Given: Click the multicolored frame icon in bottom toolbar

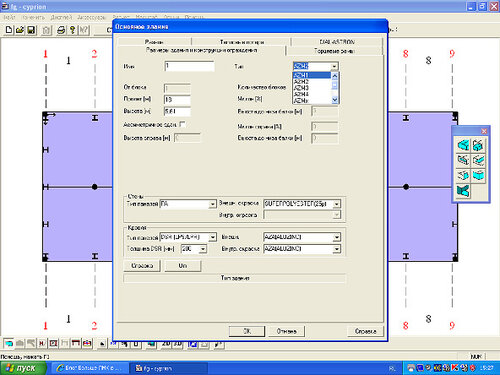Looking at the screenshot, I should 87,343.
